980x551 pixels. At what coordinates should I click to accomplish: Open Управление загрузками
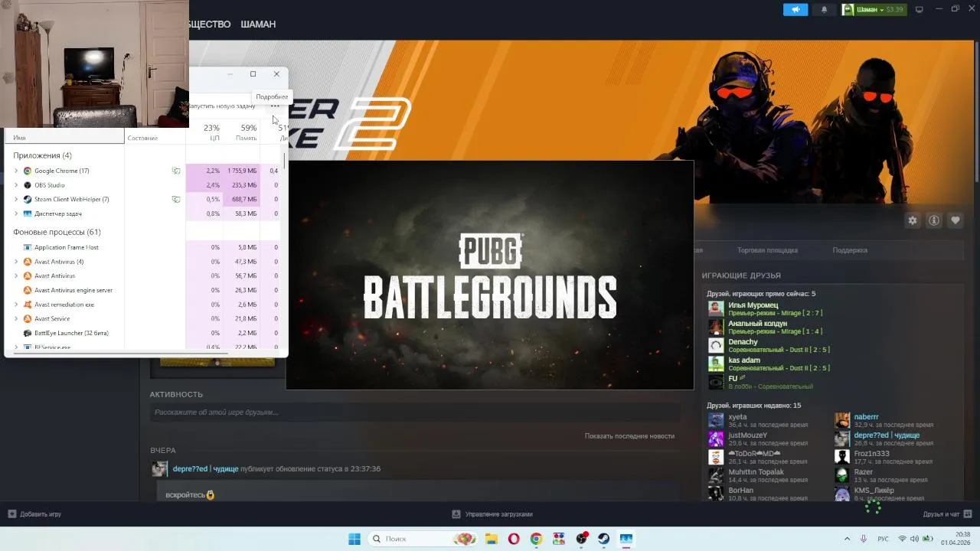coord(492,514)
